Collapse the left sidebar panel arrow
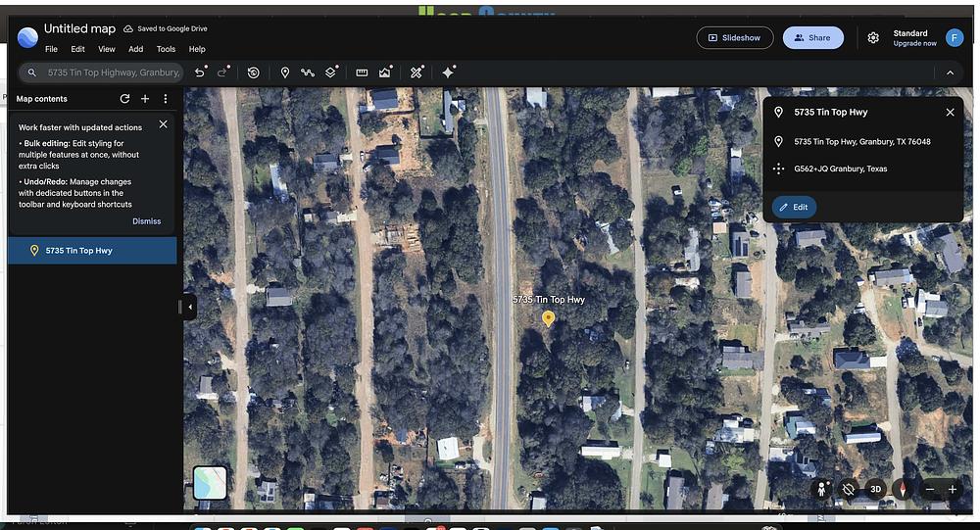The width and height of the screenshot is (980, 530). [189, 307]
